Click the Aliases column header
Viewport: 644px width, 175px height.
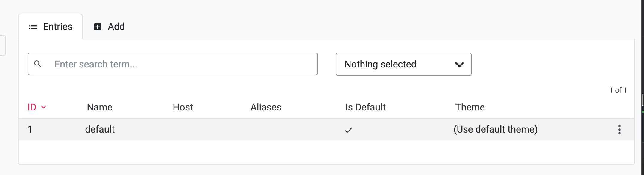point(266,107)
